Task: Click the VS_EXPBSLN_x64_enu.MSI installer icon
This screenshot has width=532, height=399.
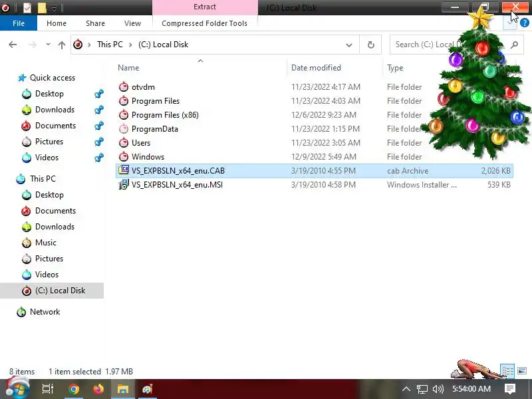Action: click(124, 185)
